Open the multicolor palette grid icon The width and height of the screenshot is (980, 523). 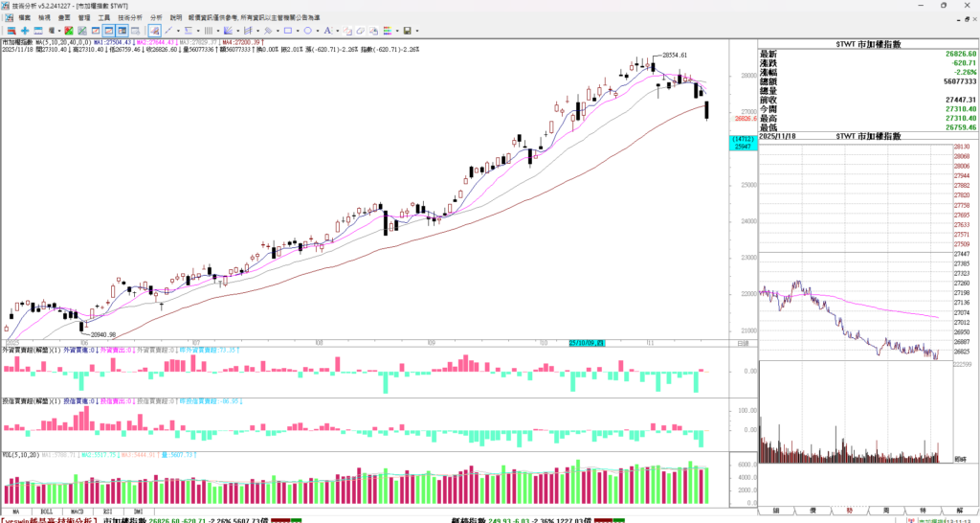coord(388,31)
